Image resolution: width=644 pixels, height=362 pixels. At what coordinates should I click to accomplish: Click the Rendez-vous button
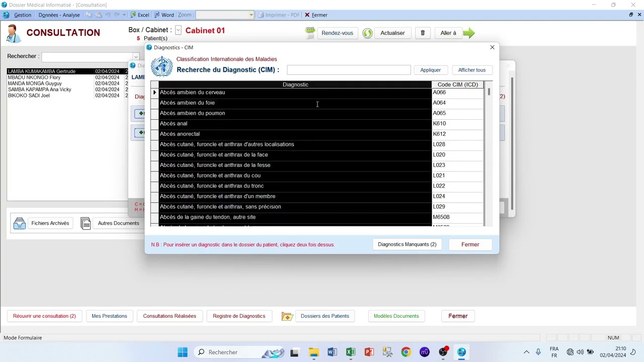coord(337,33)
